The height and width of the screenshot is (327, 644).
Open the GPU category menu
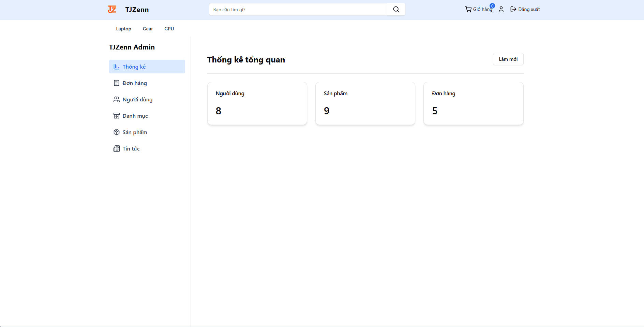click(169, 29)
